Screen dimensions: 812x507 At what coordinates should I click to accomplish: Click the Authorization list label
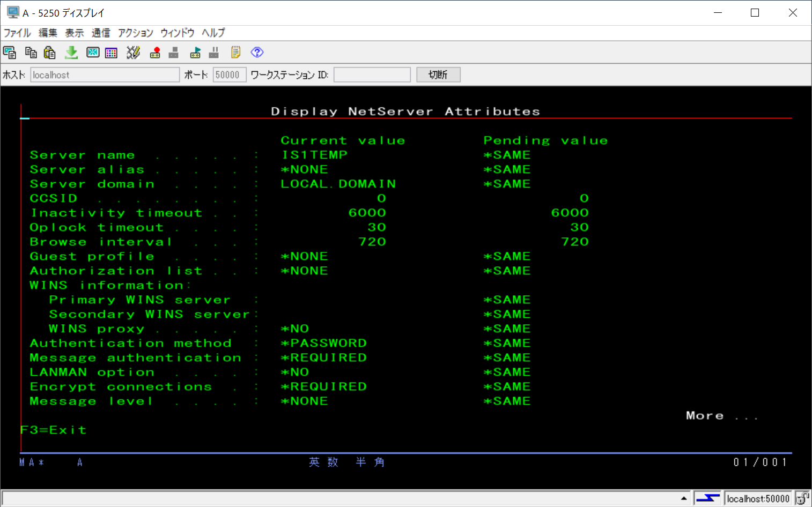pos(116,271)
